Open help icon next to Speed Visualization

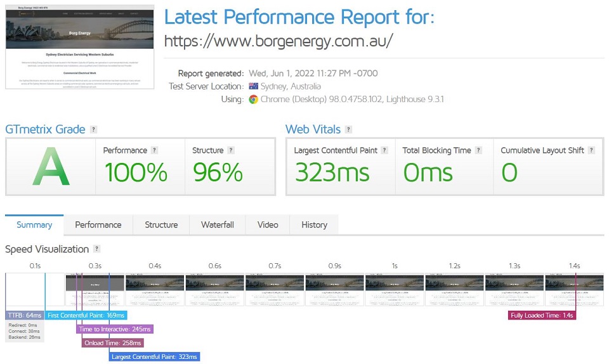coord(96,249)
